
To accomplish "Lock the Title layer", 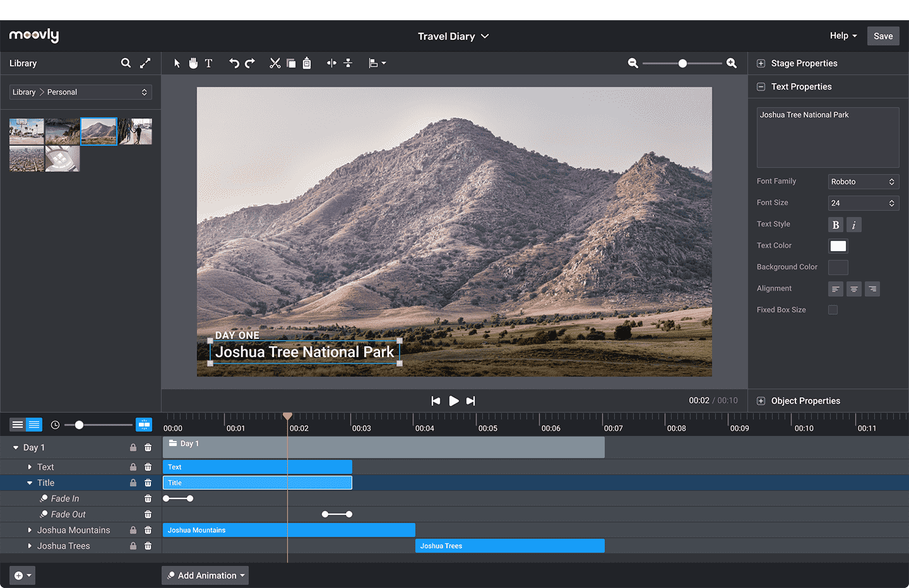I will pyautogui.click(x=133, y=483).
